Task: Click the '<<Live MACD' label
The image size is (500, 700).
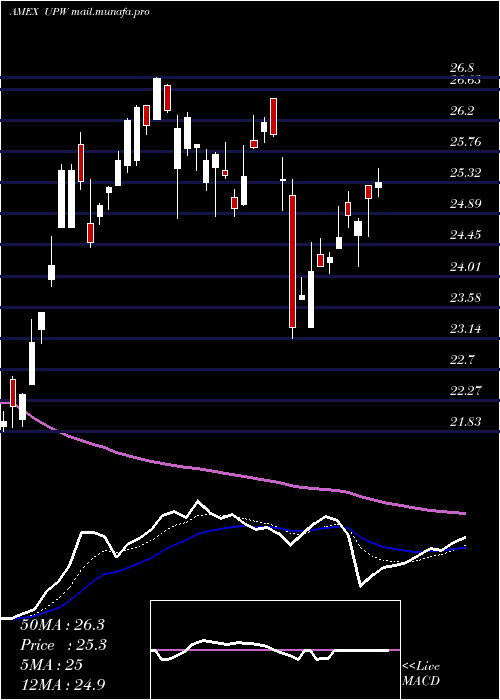Action: [421, 673]
